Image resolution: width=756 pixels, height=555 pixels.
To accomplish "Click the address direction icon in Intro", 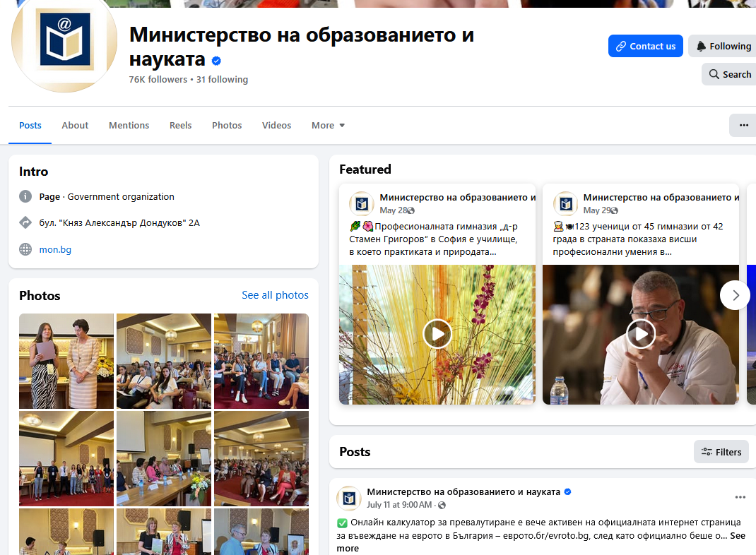I will [25, 222].
